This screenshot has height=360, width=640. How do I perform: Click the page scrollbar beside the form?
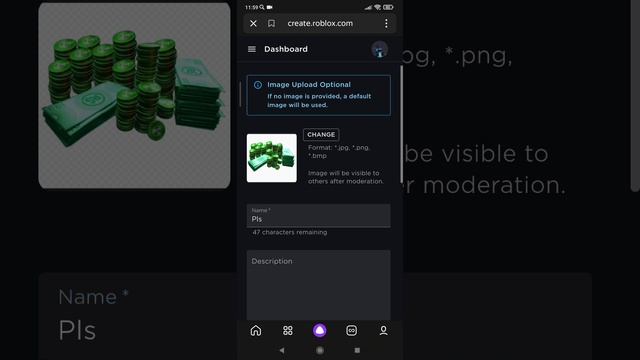pos(402,124)
